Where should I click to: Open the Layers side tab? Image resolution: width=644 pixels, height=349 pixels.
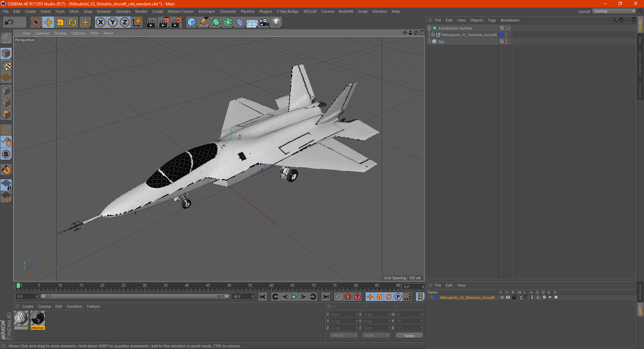click(x=640, y=310)
